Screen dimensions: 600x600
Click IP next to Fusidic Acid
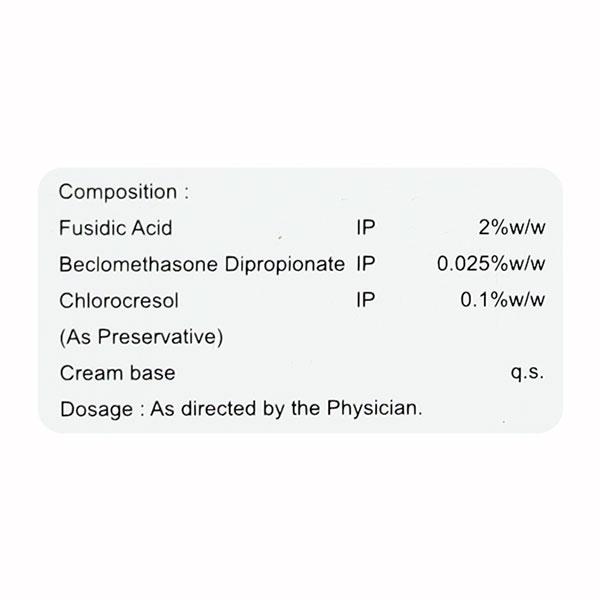click(366, 228)
